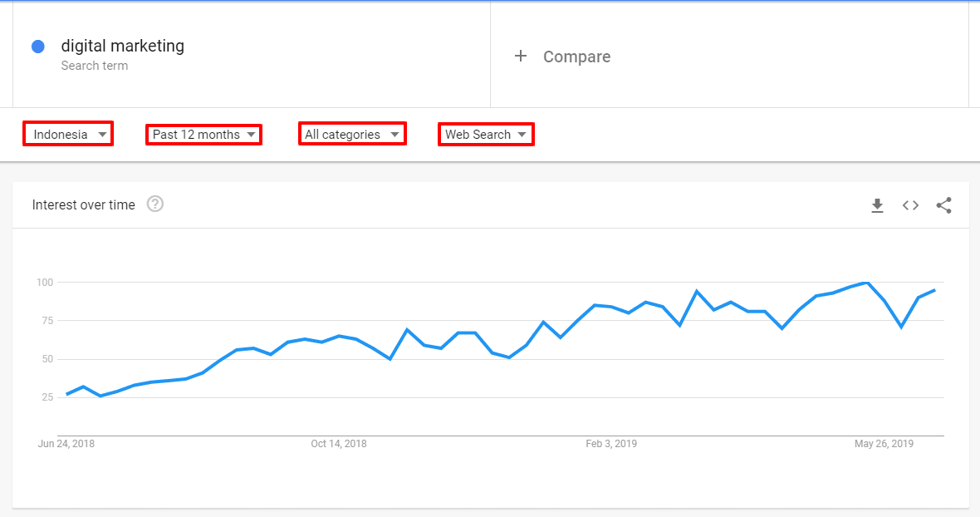
Task: Click the Compare label to add term
Action: pos(576,57)
